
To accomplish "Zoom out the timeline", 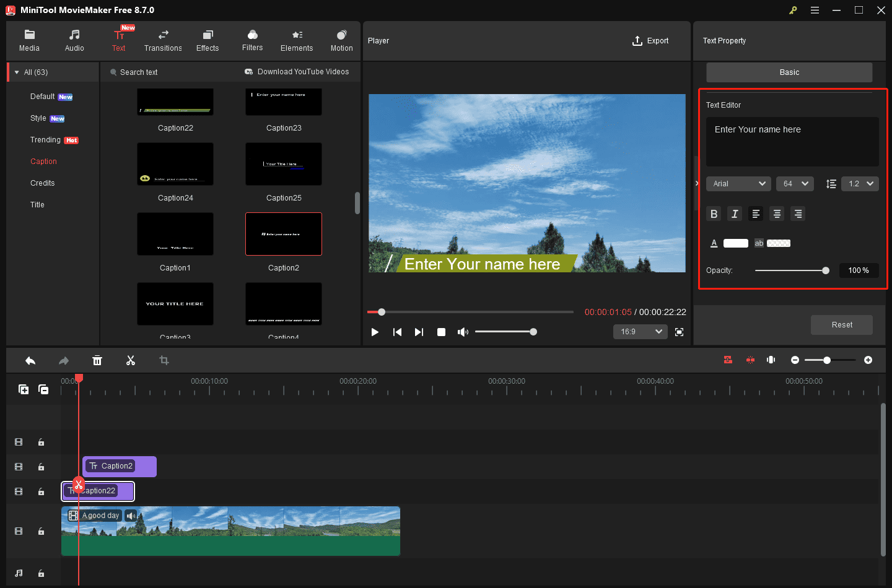I will pyautogui.click(x=795, y=360).
